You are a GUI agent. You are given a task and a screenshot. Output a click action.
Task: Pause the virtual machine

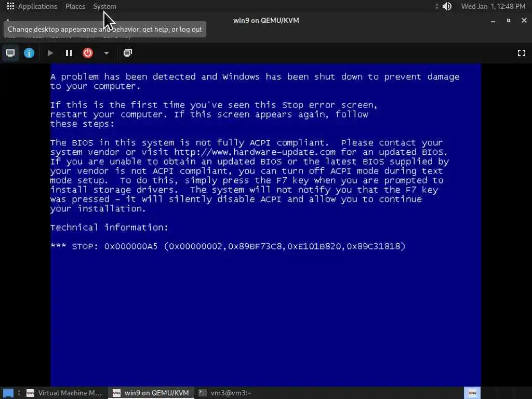pos(69,53)
